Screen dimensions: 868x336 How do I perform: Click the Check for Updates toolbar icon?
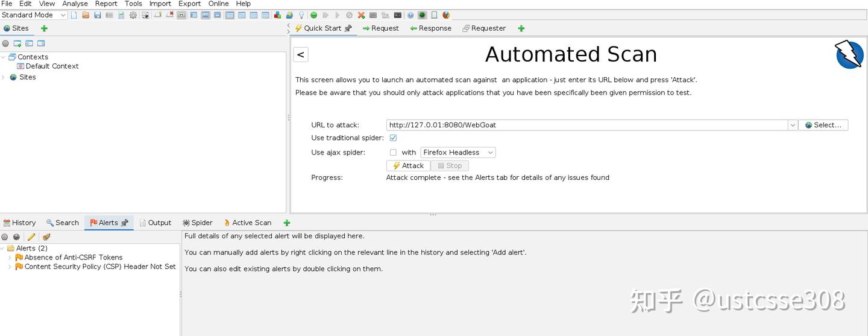[289, 15]
